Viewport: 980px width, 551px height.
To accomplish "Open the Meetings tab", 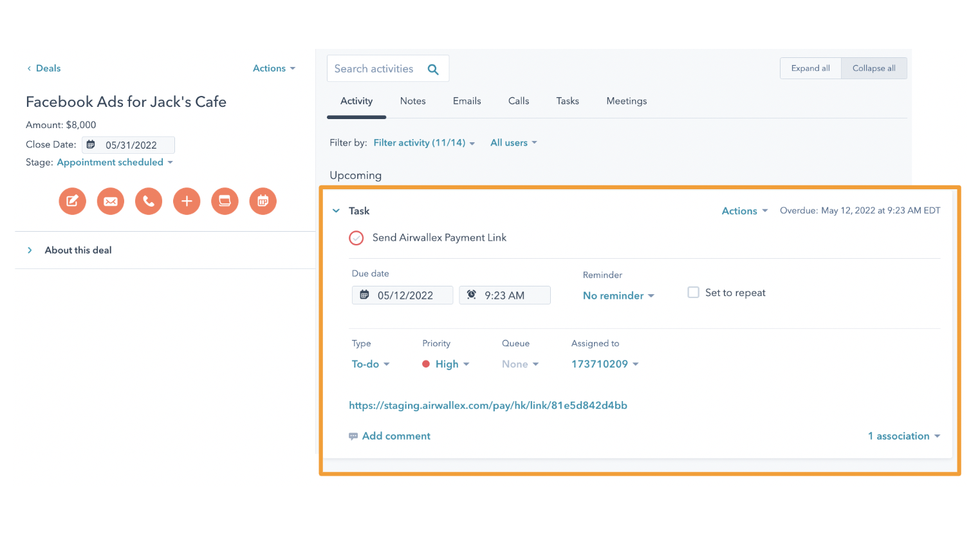I will pos(626,101).
